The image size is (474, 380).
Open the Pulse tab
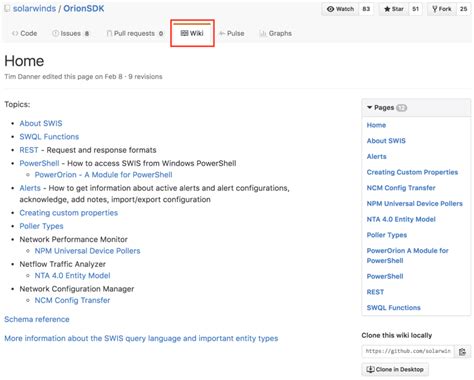point(232,33)
